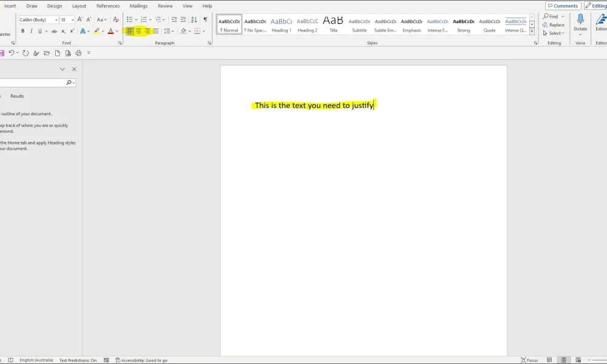Open Text Effects and Typography icon

[83, 31]
